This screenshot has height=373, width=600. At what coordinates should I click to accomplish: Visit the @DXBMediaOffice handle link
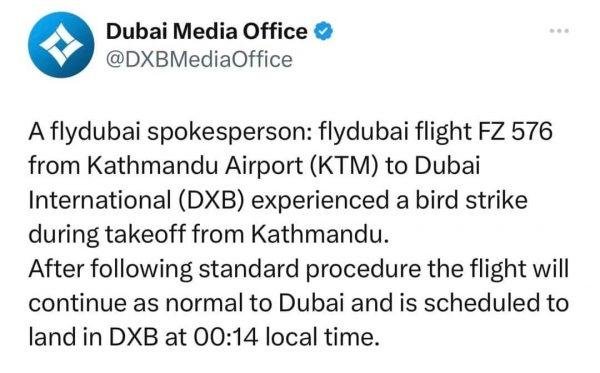pyautogui.click(x=199, y=60)
